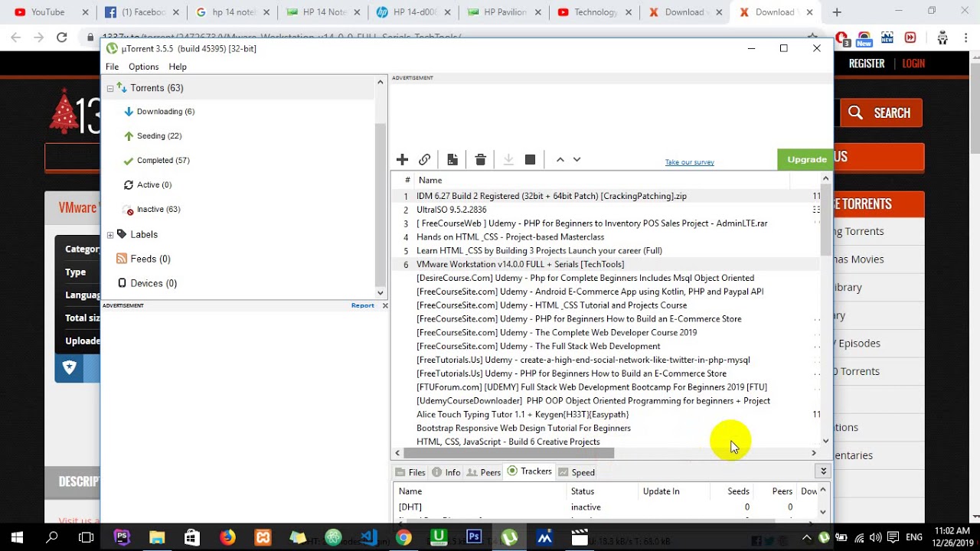Screen dimensions: 980x551
Task: Open the Options menu
Action: [x=143, y=67]
